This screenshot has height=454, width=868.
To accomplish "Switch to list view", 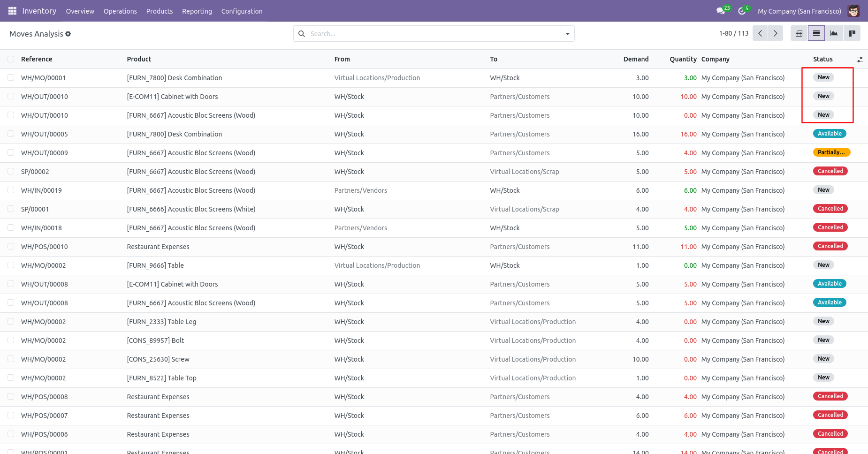I will 816,33.
